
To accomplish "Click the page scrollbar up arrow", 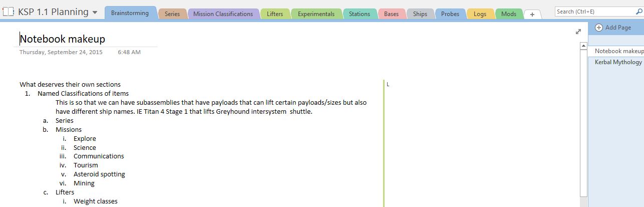I will point(583,46).
